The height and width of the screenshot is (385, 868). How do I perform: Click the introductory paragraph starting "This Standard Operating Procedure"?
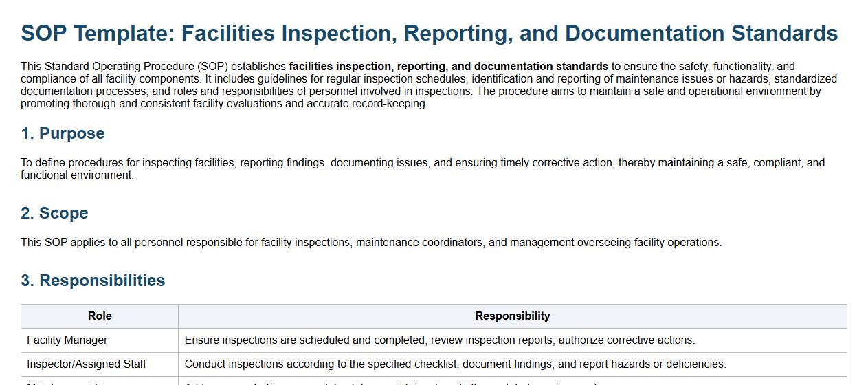275,91
